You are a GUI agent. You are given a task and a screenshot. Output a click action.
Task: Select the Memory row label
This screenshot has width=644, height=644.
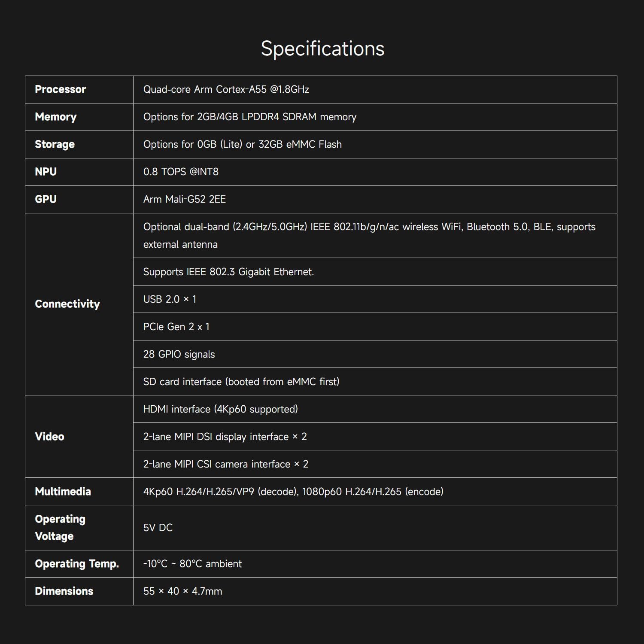(x=56, y=117)
